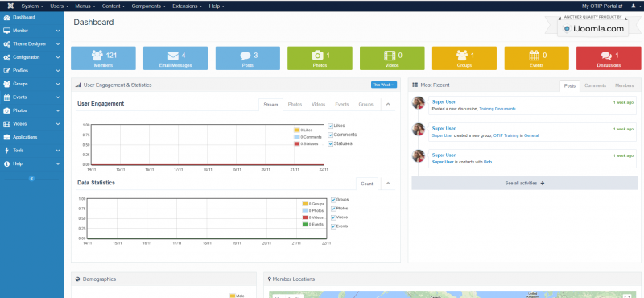Screen dimensions: 644x298
Task: Click the Monitor screen icon in sidebar
Action: pyautogui.click(x=6, y=31)
